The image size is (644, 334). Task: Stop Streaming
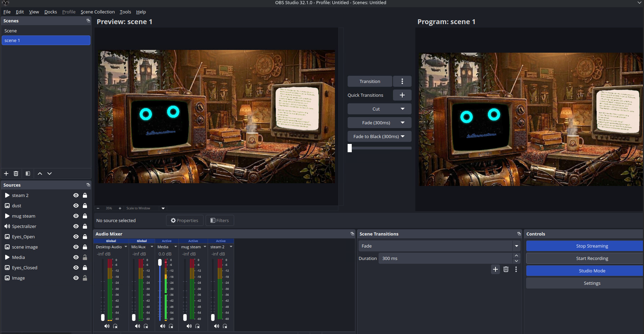coord(592,246)
